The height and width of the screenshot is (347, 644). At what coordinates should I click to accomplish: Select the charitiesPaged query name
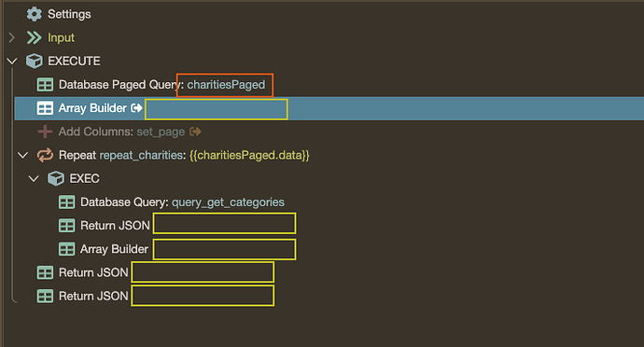tap(226, 85)
